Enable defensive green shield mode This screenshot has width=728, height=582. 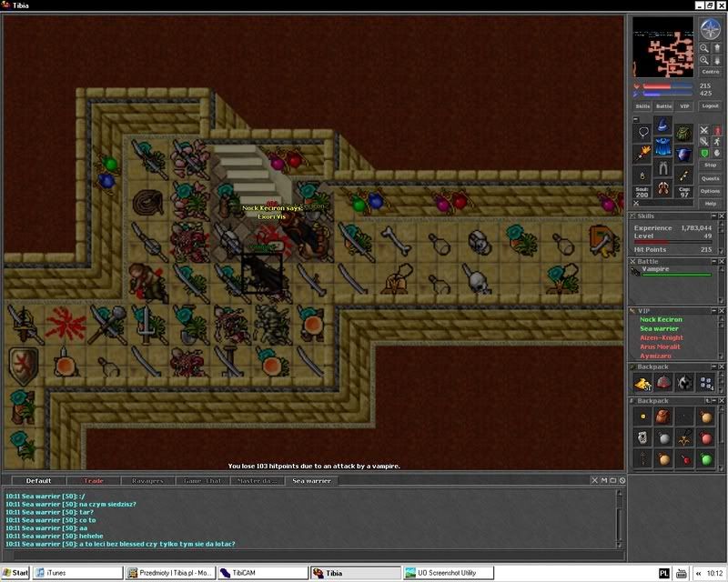point(704,153)
